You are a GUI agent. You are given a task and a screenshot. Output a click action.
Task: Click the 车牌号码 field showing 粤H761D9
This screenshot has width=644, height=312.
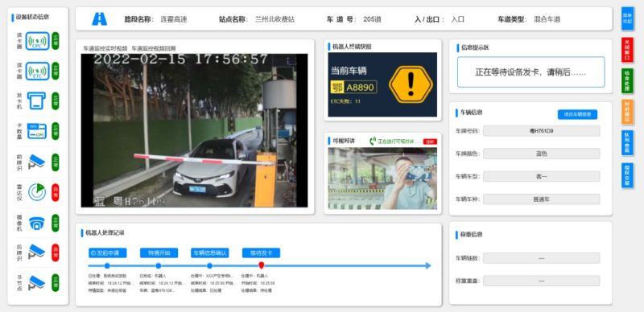click(541, 131)
